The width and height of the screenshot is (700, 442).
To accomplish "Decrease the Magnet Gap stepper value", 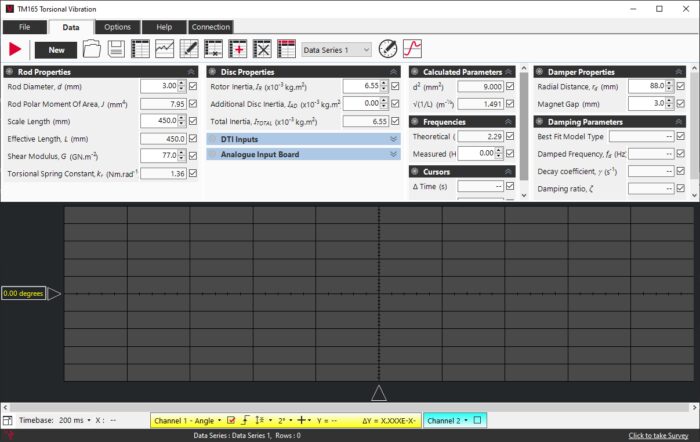I will [669, 106].
